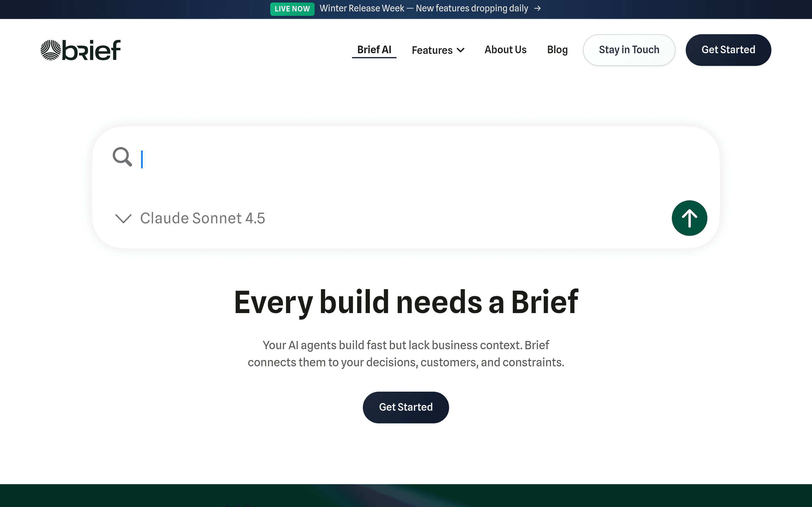
Task: Click the magnifying glass search icon
Action: click(122, 157)
